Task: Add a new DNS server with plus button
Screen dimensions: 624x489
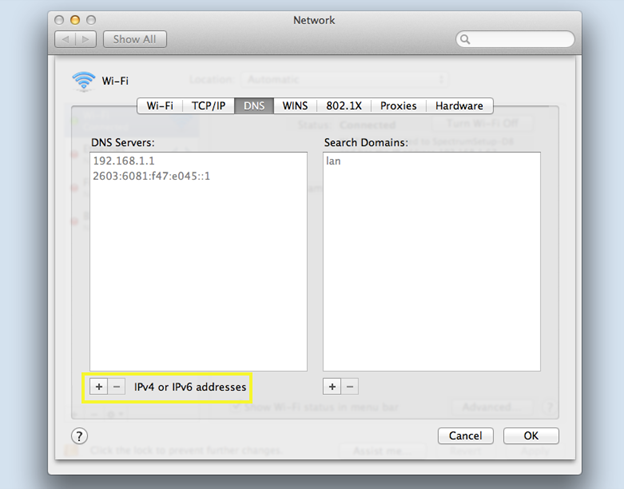Action: (99, 387)
